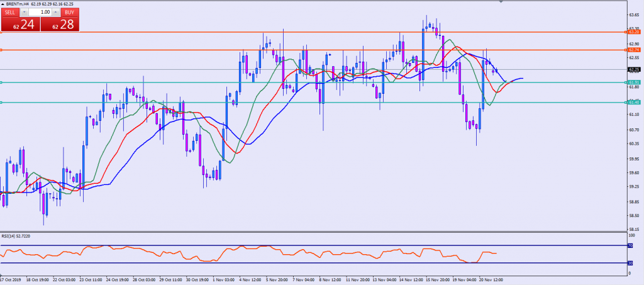
Task: Increase lot volume with the up arrow
Action: click(x=57, y=12)
